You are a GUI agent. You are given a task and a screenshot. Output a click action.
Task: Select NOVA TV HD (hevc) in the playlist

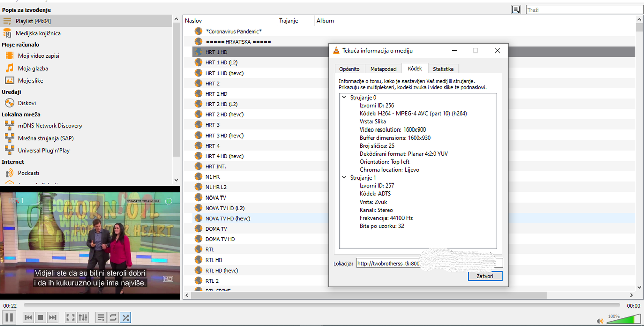click(x=227, y=218)
